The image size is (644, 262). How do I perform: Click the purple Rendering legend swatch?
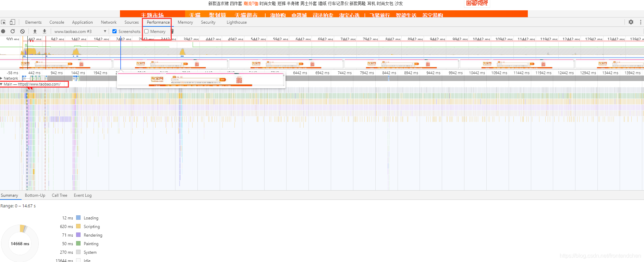(x=78, y=235)
